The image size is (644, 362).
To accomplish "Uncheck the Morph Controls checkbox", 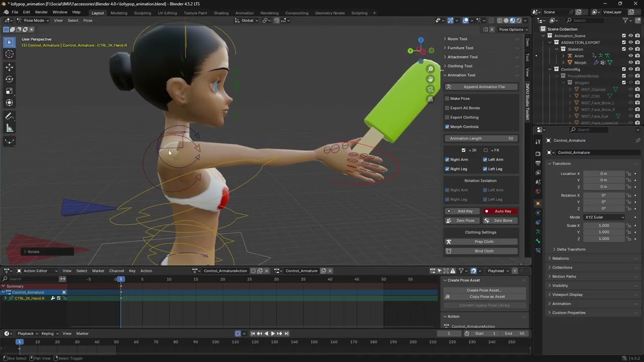I will [x=447, y=127].
